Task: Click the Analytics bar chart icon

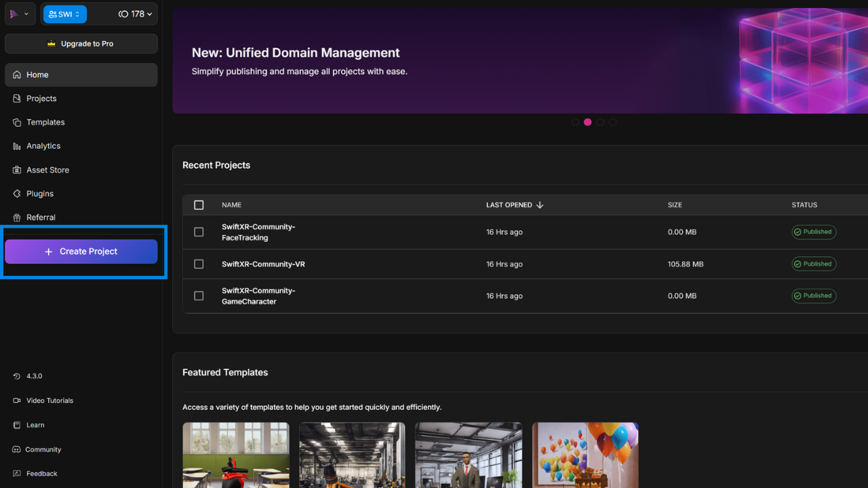Action: [17, 146]
